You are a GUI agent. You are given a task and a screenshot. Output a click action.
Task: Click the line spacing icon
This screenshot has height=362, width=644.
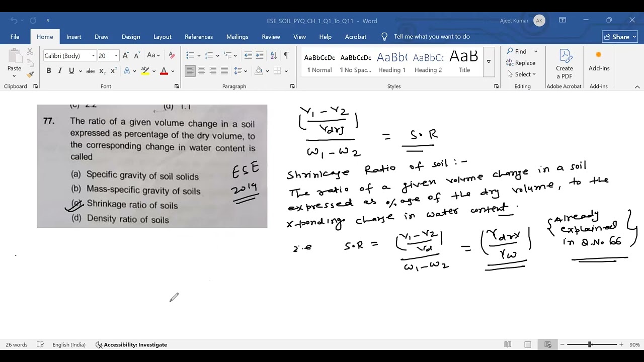[238, 71]
